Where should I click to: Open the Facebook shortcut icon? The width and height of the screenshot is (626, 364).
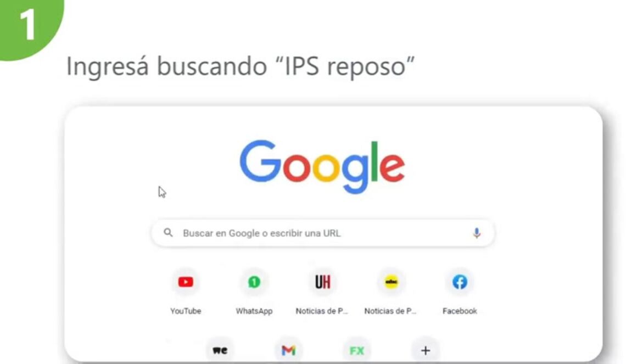pos(460,282)
